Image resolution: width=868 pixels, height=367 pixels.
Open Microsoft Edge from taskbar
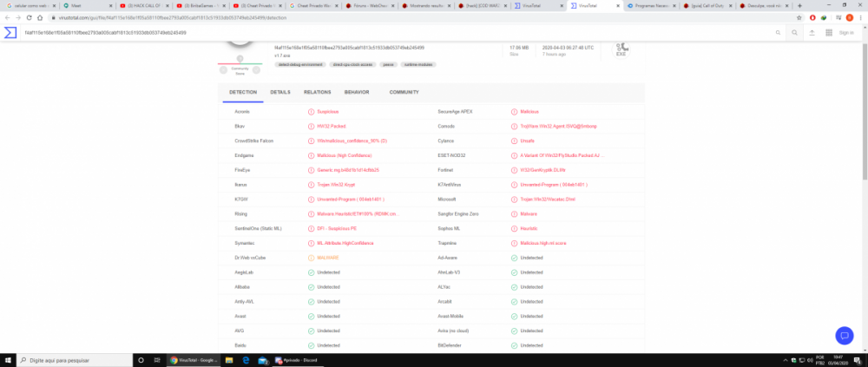[x=247, y=360]
